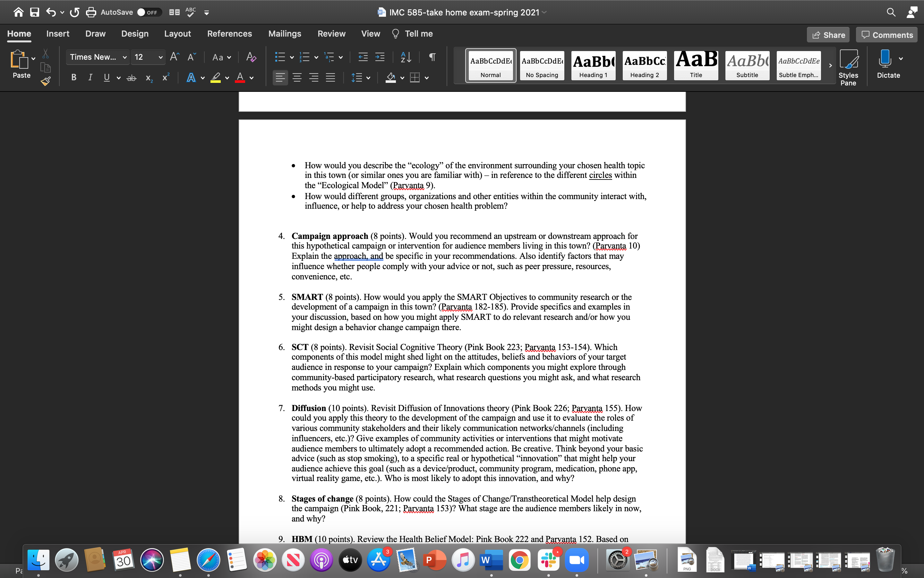Align text left
Image resolution: width=924 pixels, height=578 pixels.
(x=280, y=78)
